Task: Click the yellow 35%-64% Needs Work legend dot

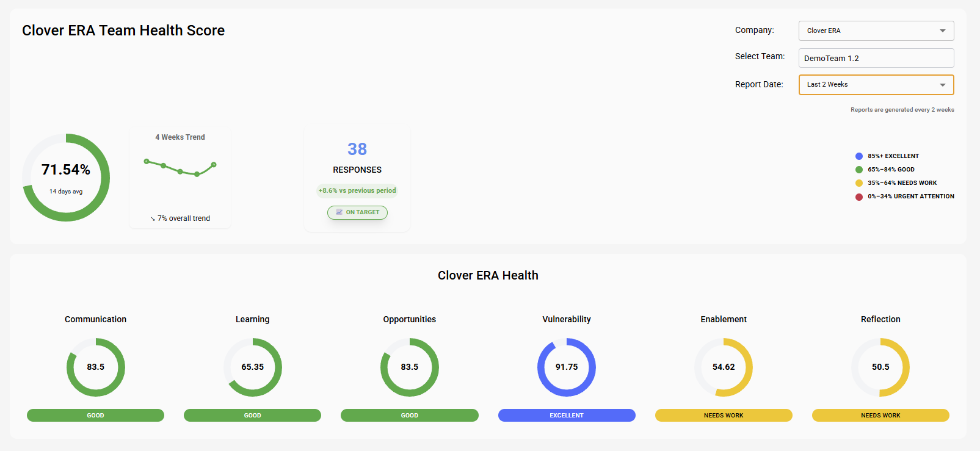Action: (859, 183)
